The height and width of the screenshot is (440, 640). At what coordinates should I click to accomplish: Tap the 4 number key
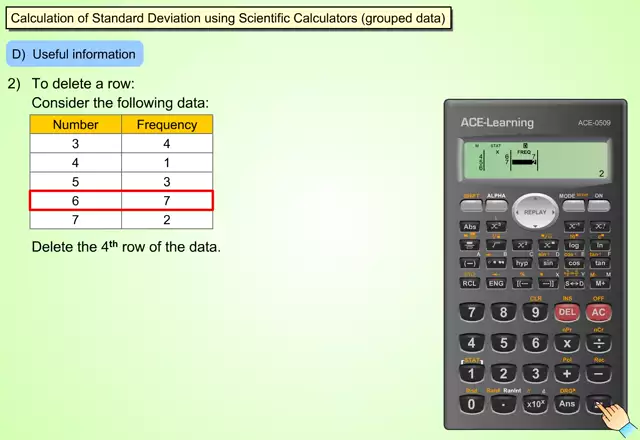pos(471,343)
